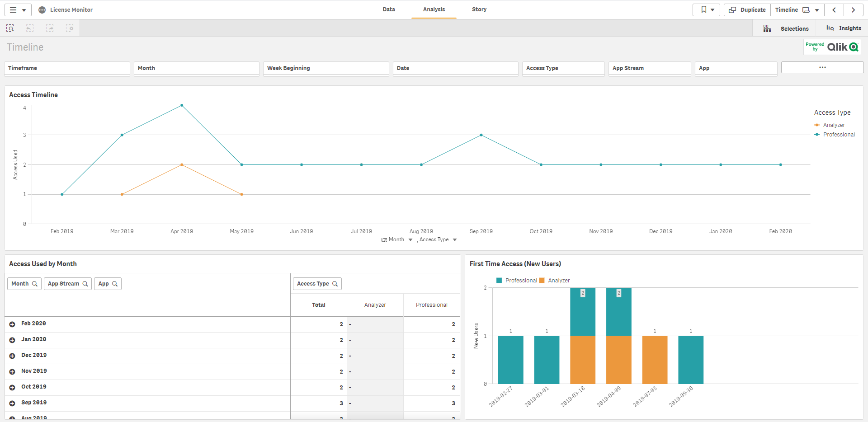Viewport: 868px width, 422px height.
Task: Switch to the Story tab
Action: click(x=479, y=9)
